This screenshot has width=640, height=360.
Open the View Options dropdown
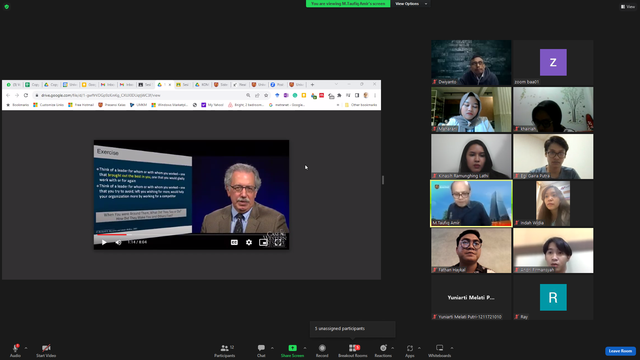(411, 4)
